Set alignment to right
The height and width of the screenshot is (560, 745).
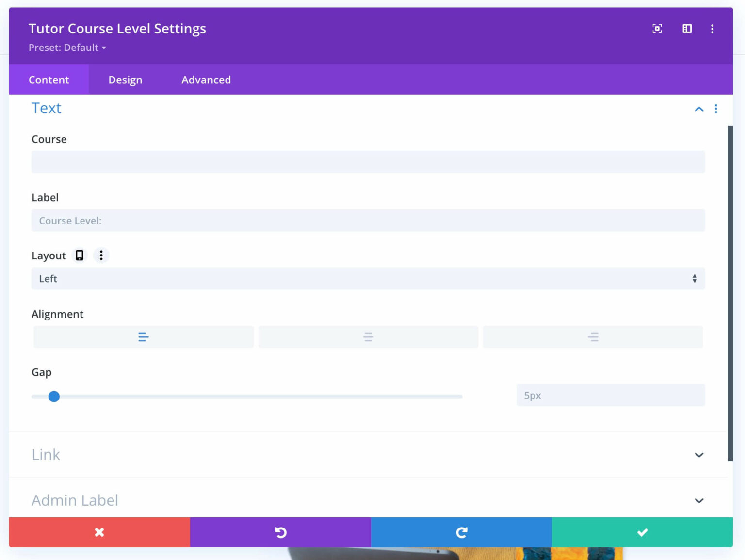[593, 337]
